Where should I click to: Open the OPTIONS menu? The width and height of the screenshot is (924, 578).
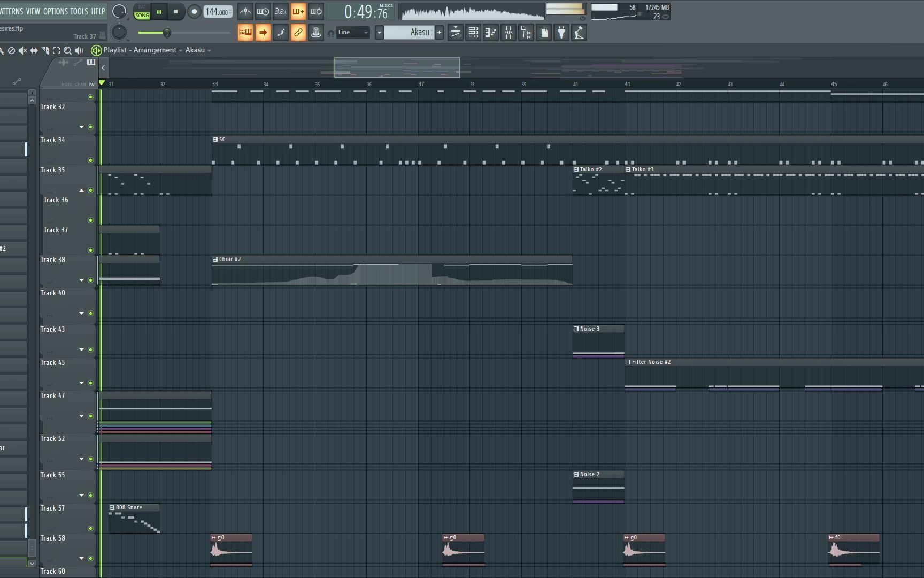[x=56, y=11]
